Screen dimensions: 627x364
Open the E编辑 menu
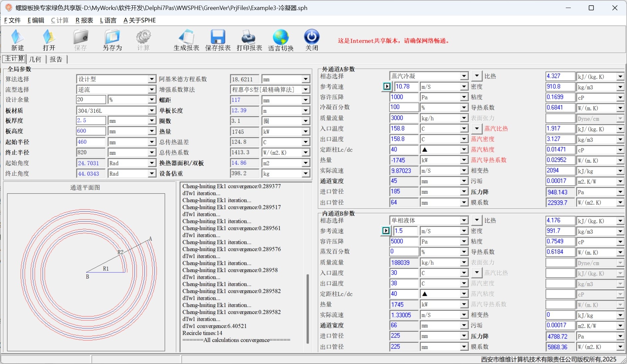coord(36,20)
